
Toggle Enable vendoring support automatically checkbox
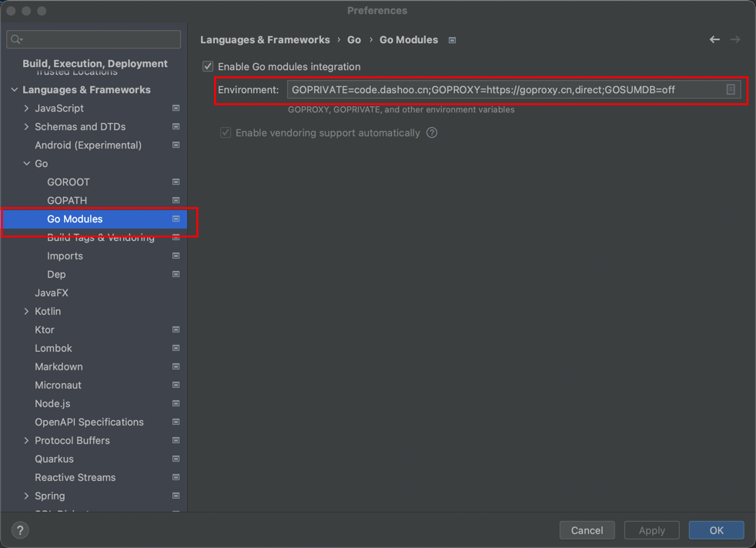tap(226, 133)
